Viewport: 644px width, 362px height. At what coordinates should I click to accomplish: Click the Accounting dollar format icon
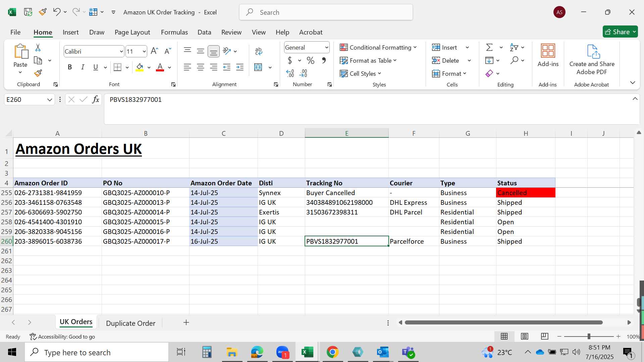point(290,60)
